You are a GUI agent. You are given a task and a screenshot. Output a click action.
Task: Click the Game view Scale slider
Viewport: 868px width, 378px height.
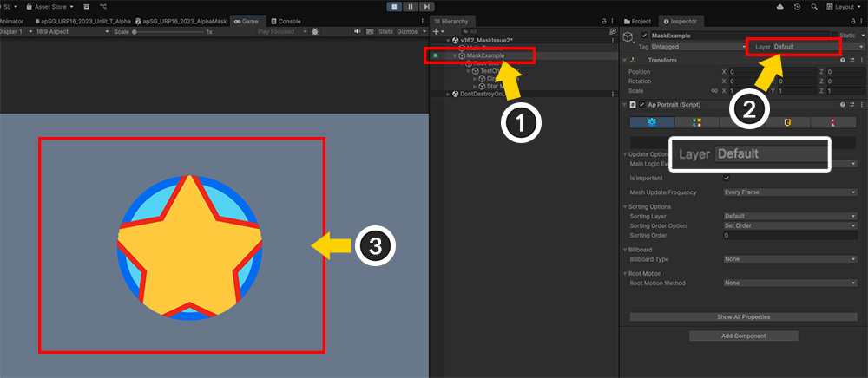point(169,31)
